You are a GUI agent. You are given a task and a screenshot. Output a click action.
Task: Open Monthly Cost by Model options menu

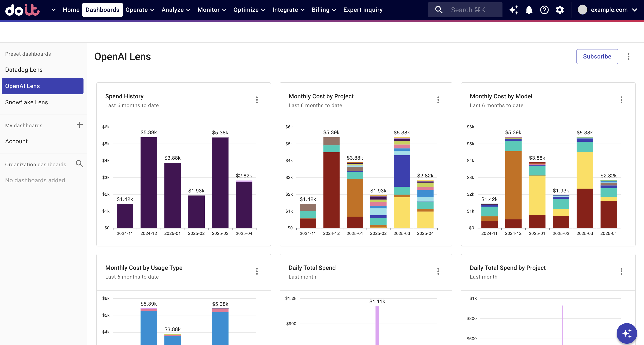(621, 100)
